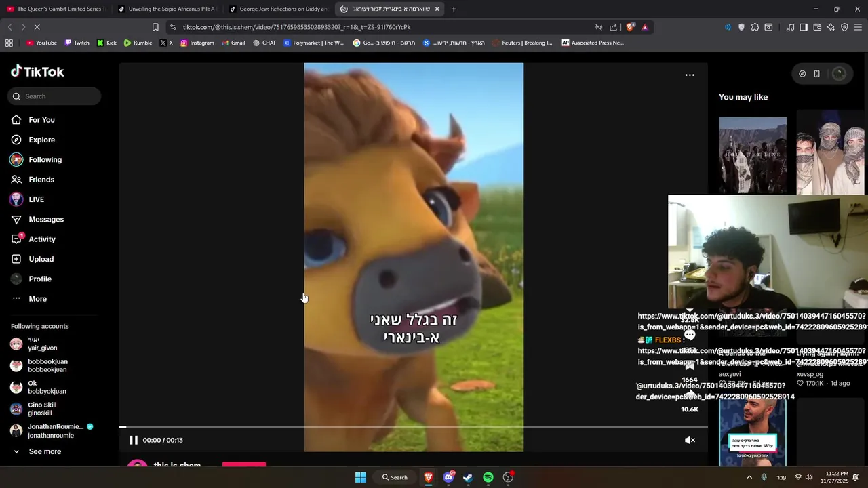The image size is (868, 488).
Task: Open the Polymarket bookmark
Action: click(314, 43)
